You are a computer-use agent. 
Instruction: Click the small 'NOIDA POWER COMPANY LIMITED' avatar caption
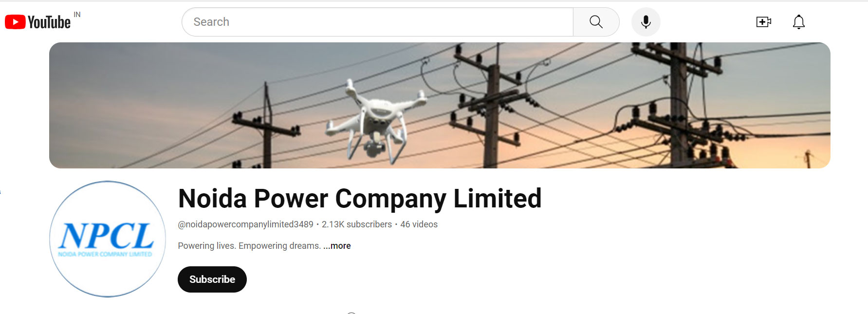click(105, 254)
